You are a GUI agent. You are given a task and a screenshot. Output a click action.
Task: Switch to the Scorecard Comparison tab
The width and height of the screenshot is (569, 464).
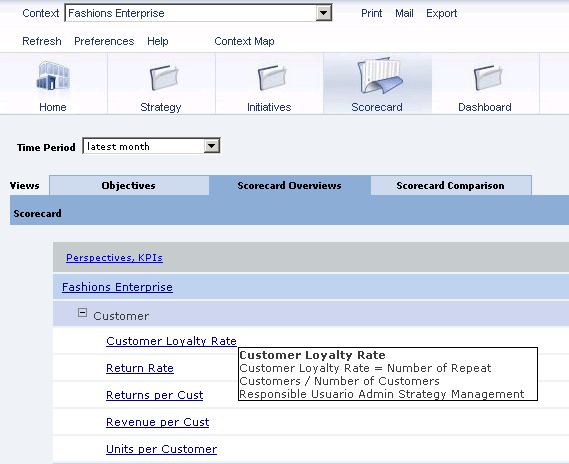(451, 185)
